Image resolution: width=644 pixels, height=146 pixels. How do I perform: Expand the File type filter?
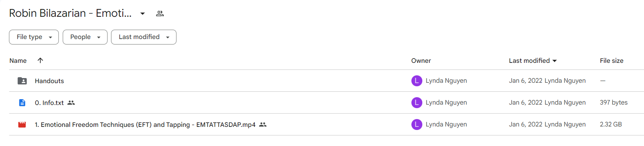point(34,37)
